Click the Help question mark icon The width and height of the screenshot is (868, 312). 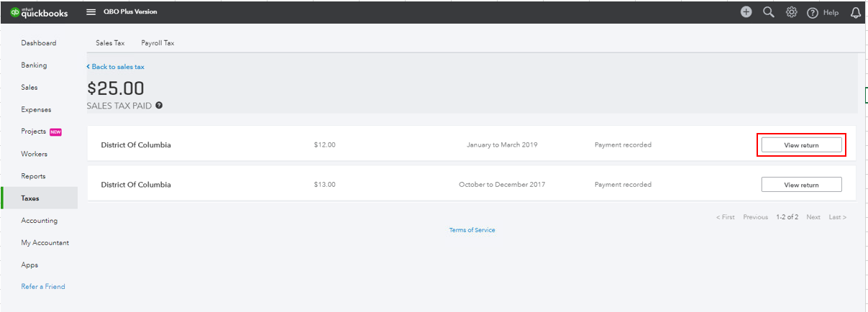point(813,13)
